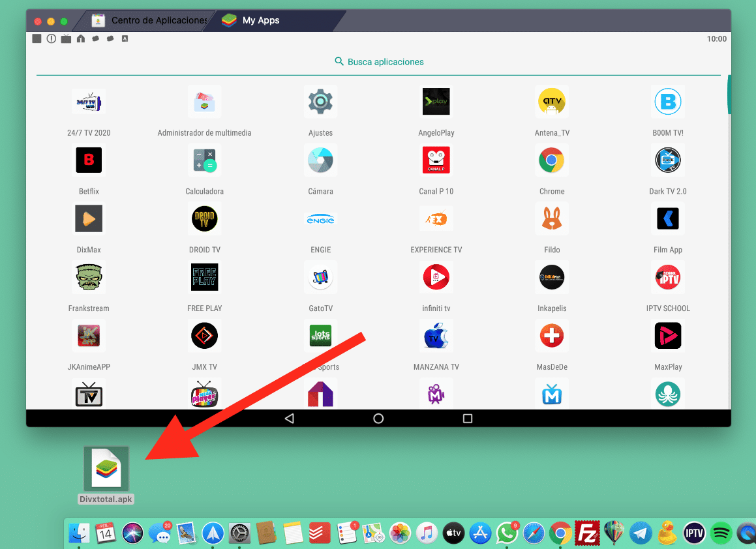Launch Fildo
756x549 pixels.
[552, 218]
